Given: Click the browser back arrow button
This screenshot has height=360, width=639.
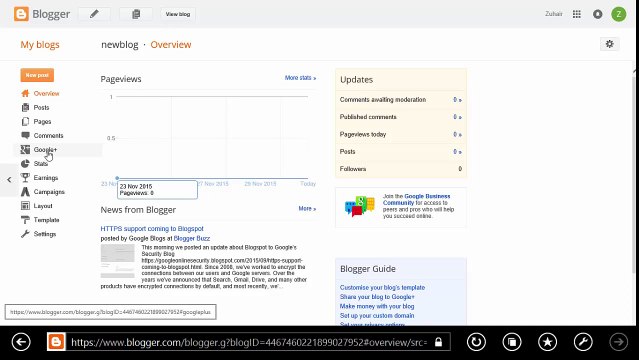Looking at the screenshot, I should point(21,342).
